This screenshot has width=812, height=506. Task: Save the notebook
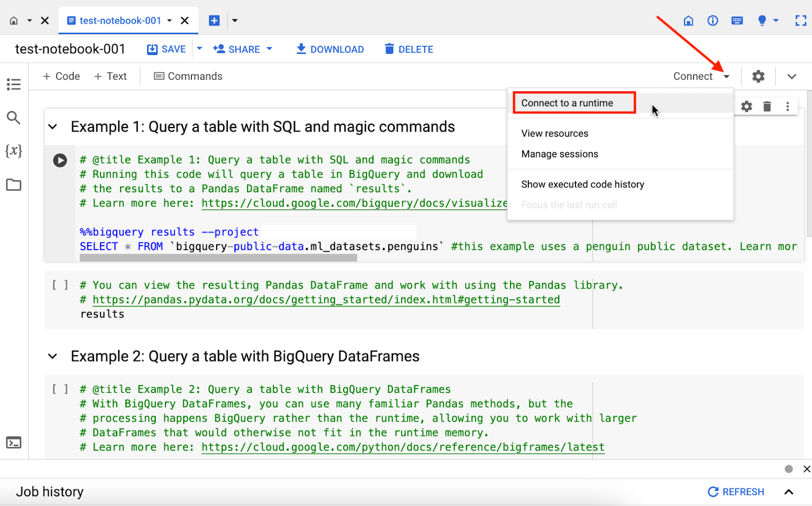pos(166,49)
